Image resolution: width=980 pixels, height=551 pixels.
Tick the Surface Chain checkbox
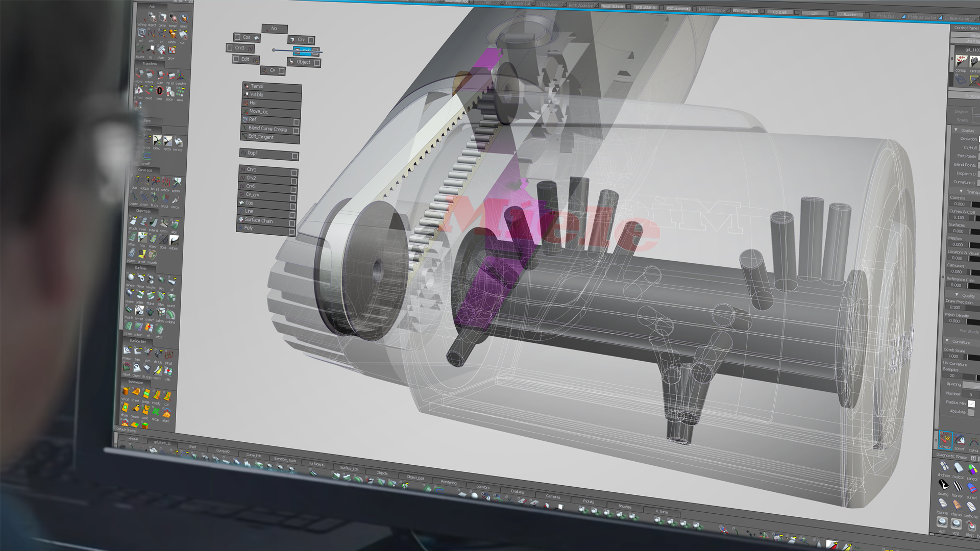[x=292, y=223]
